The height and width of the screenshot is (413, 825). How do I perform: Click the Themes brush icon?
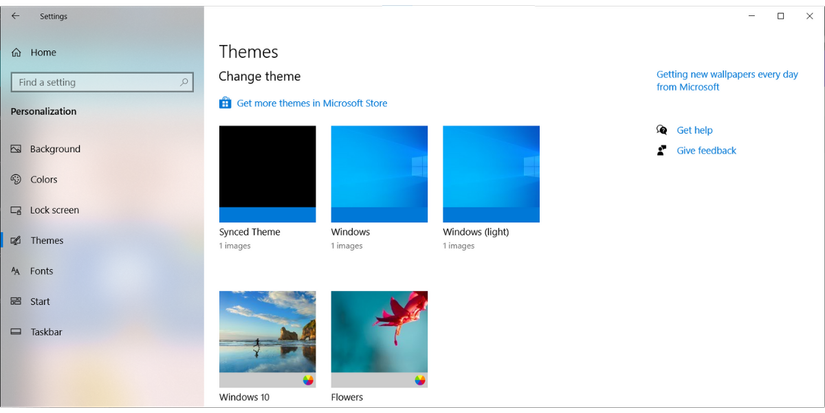16,240
